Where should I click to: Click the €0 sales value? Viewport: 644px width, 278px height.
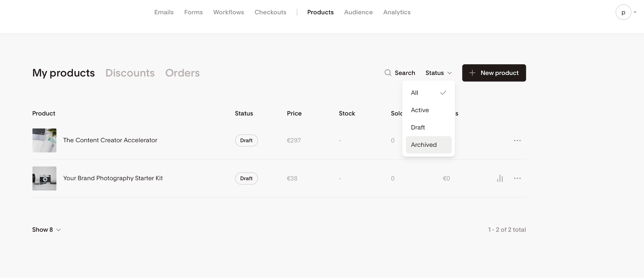point(446,179)
